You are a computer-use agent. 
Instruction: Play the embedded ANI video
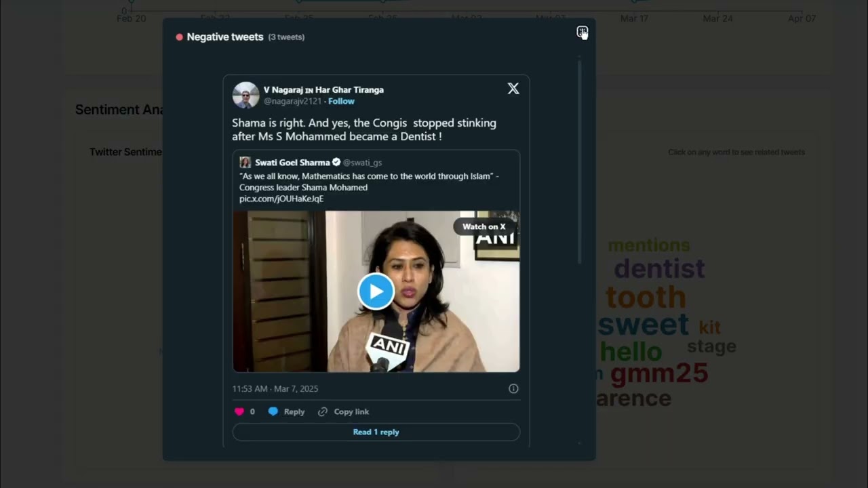click(x=376, y=291)
